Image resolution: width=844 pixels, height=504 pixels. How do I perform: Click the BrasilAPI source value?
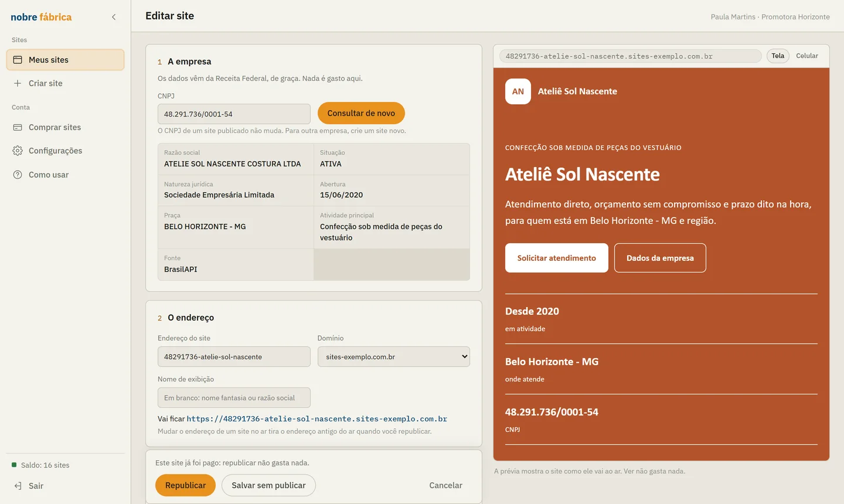click(x=181, y=270)
